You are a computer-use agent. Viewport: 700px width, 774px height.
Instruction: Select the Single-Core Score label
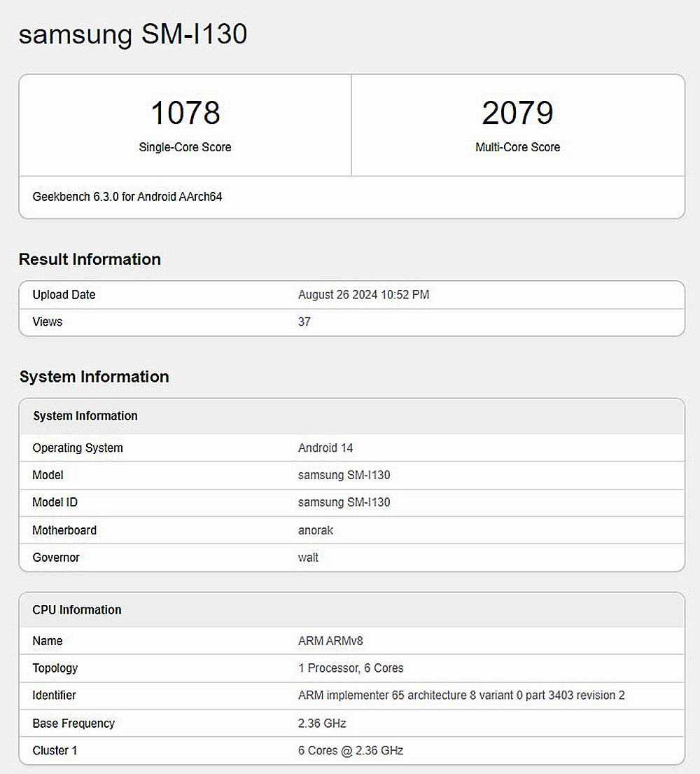[x=185, y=147]
